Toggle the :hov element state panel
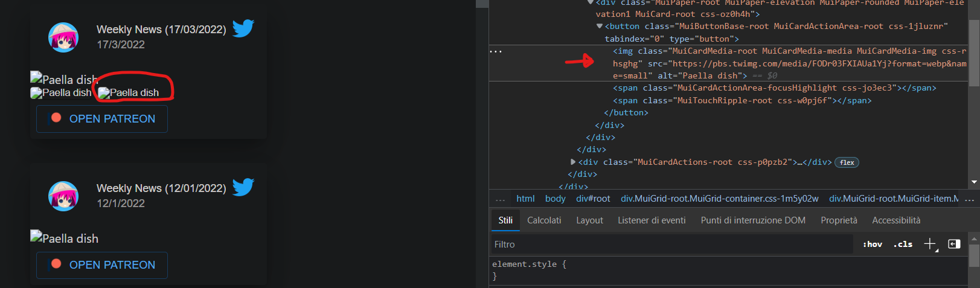Image resolution: width=980 pixels, height=288 pixels. click(x=873, y=244)
